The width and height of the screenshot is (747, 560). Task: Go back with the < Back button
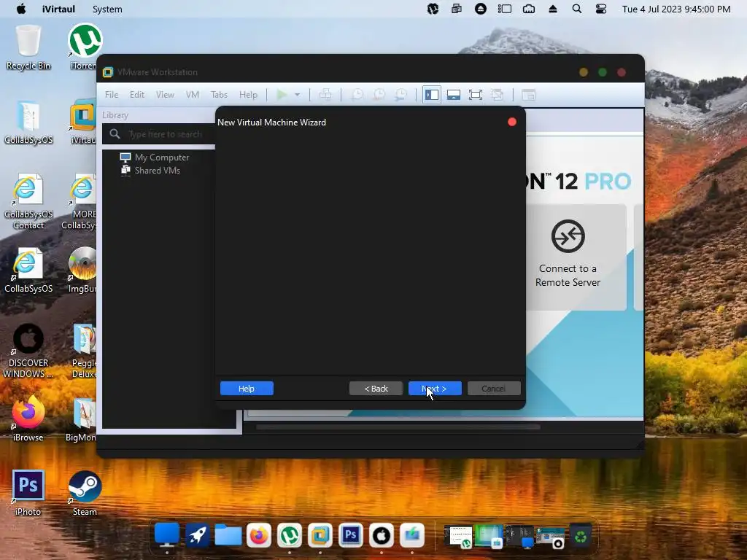pyautogui.click(x=376, y=389)
